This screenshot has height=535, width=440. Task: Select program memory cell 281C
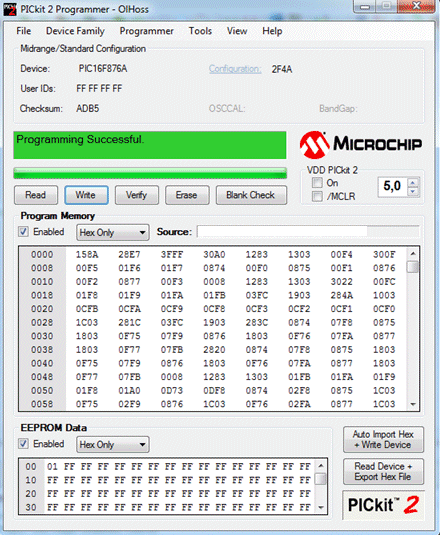[x=129, y=323]
